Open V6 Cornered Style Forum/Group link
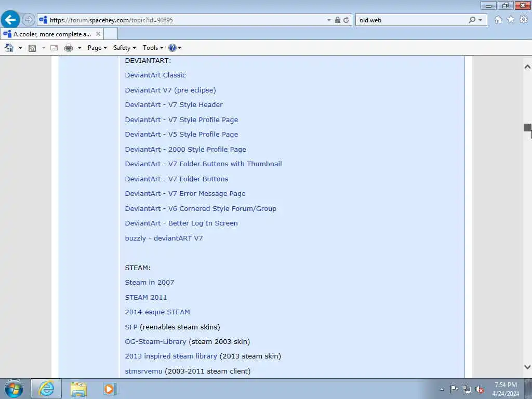The width and height of the screenshot is (532, 399). click(x=201, y=208)
